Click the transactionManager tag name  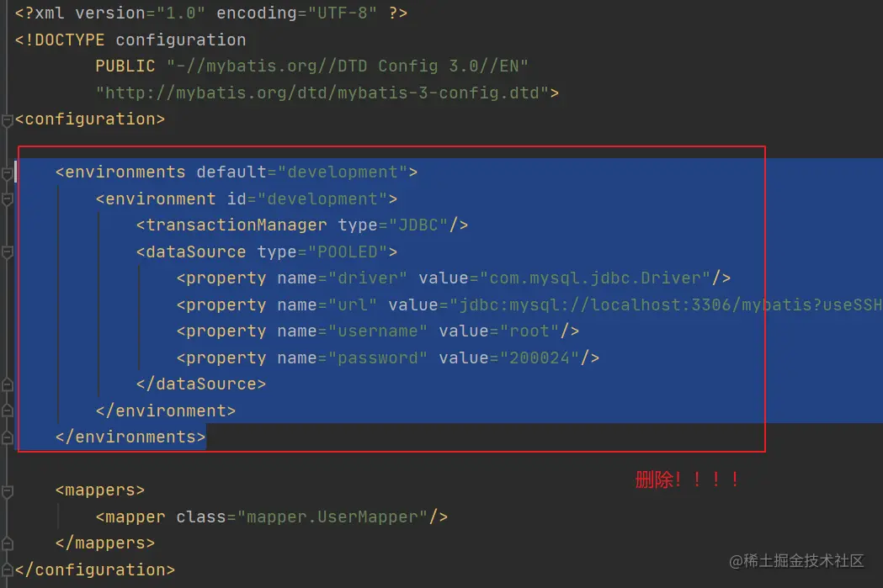click(x=237, y=225)
